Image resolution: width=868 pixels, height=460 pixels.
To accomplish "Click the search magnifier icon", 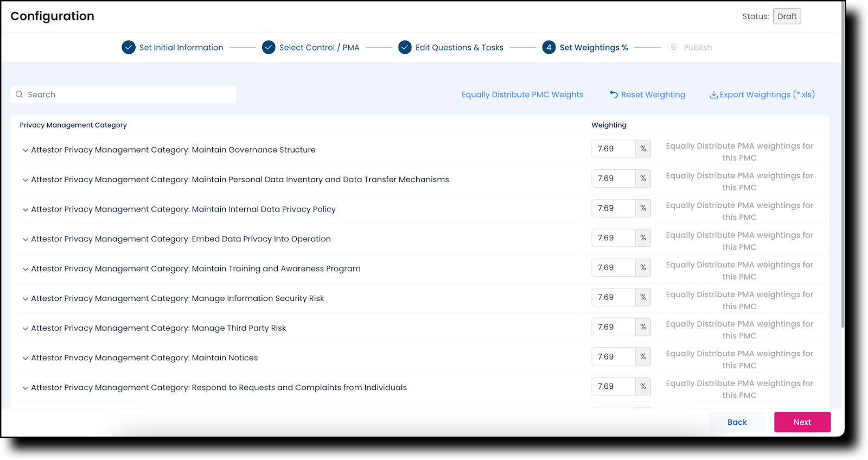I will point(20,94).
